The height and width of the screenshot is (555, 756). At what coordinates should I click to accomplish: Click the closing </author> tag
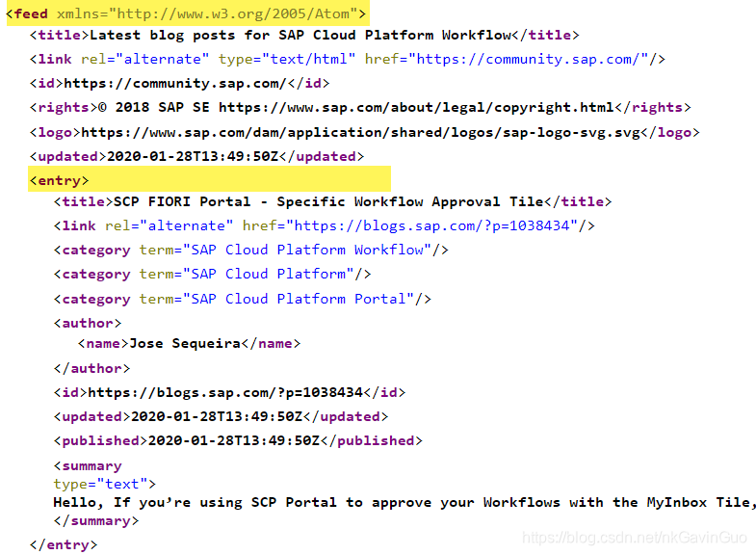pyautogui.click(x=91, y=368)
